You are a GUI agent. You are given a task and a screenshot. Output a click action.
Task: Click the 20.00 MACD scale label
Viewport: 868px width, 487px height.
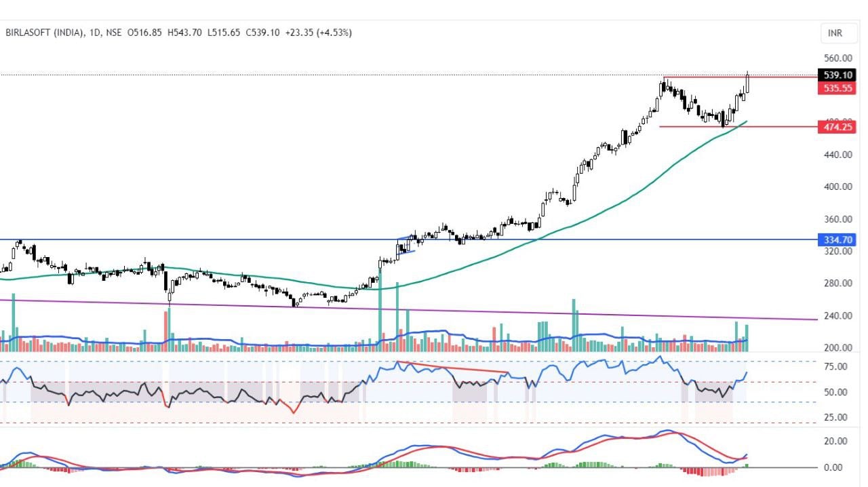click(838, 441)
